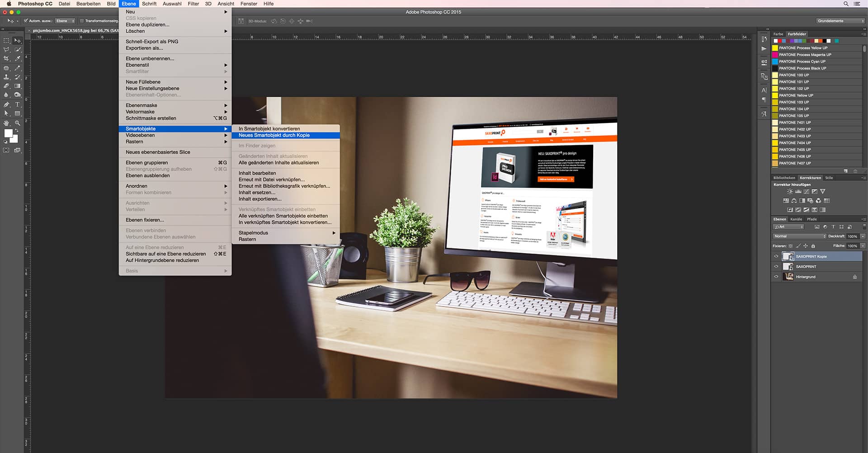868x453 pixels.
Task: Select the Crop tool
Action: pyautogui.click(x=7, y=58)
